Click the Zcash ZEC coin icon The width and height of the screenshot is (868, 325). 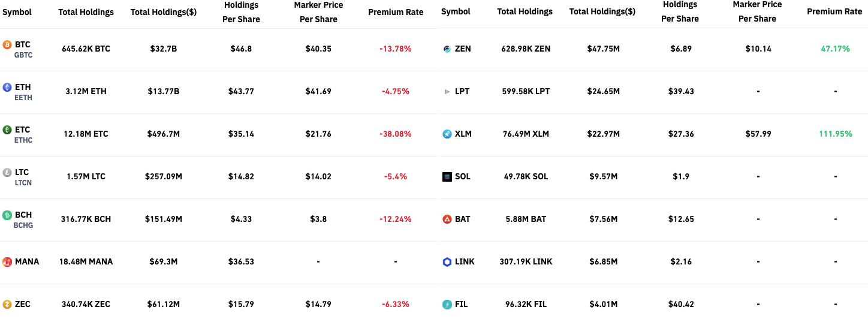pyautogui.click(x=7, y=305)
